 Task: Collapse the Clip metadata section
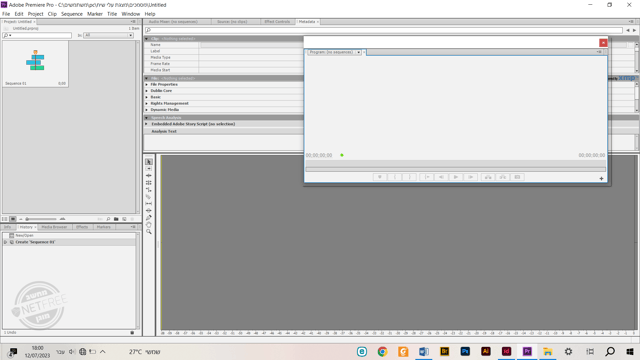[147, 39]
